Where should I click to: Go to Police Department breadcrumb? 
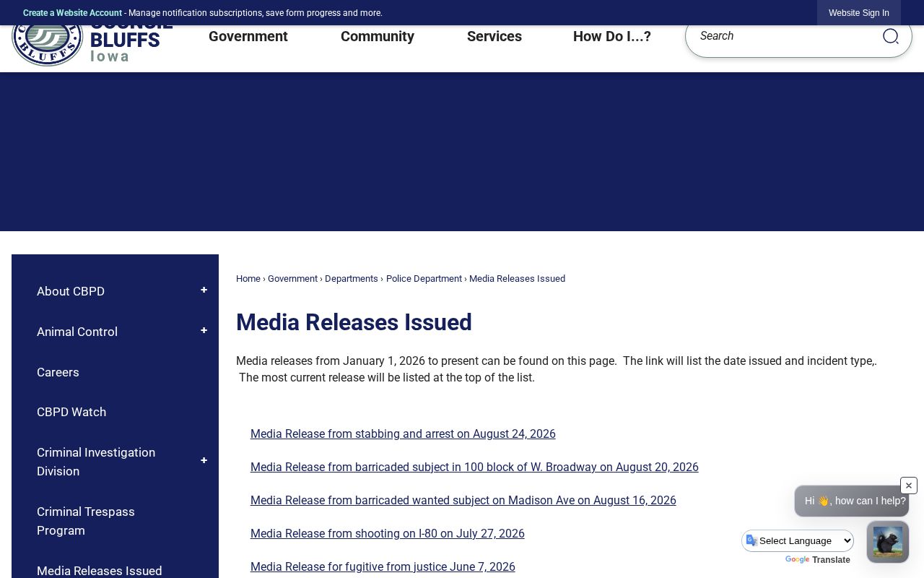[x=424, y=279]
